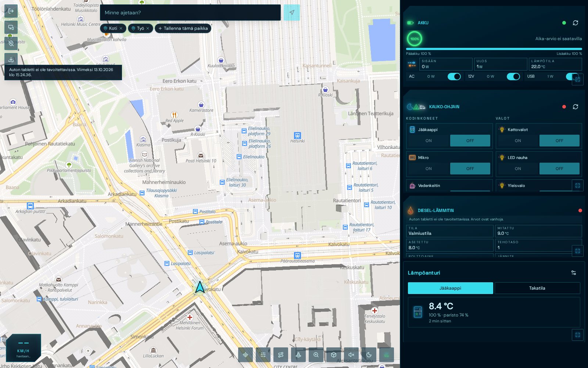This screenshot has width=588, height=368.
Task: Open map settings sliders icon
Action: point(263,355)
